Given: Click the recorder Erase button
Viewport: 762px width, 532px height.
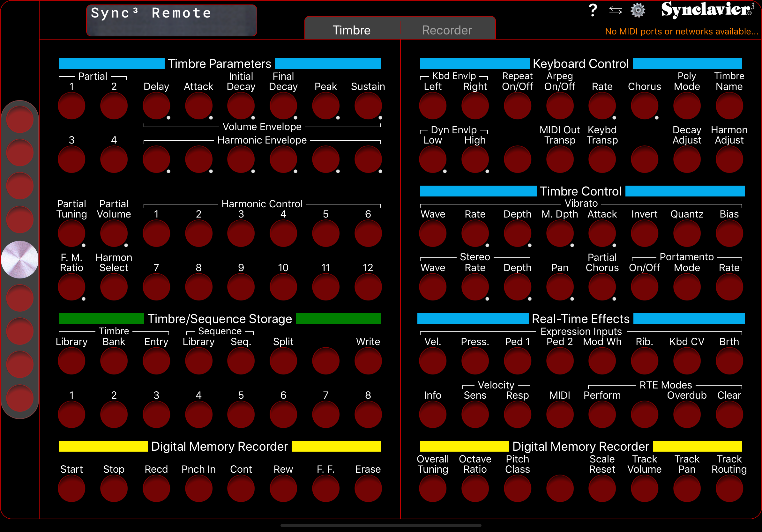Looking at the screenshot, I should [368, 489].
